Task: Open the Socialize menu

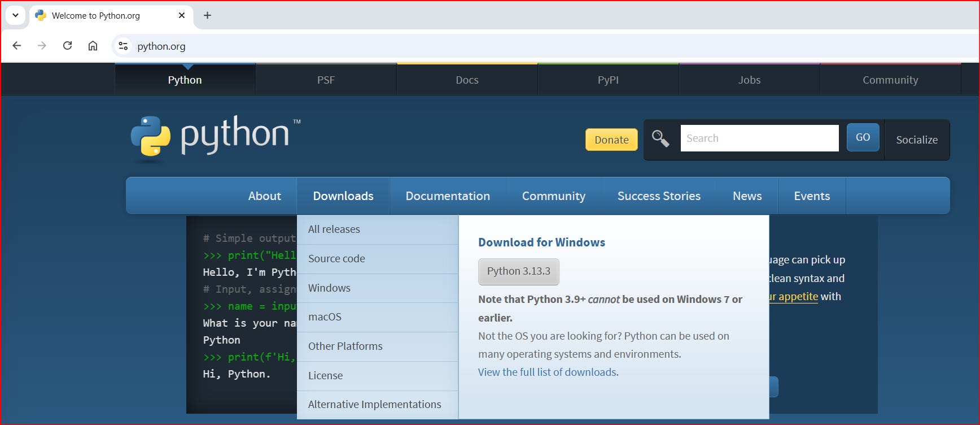Action: coord(917,140)
